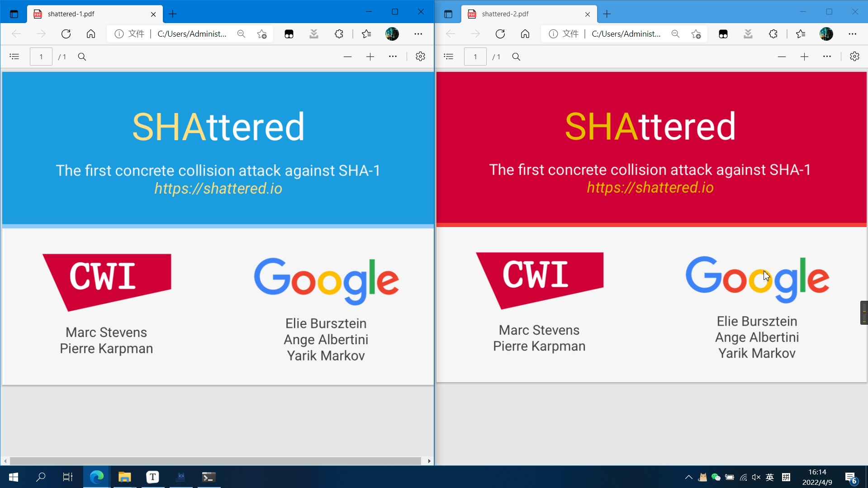Screen dimensions: 868x488
Task: Add page to favorites in right window
Action: 696,34
